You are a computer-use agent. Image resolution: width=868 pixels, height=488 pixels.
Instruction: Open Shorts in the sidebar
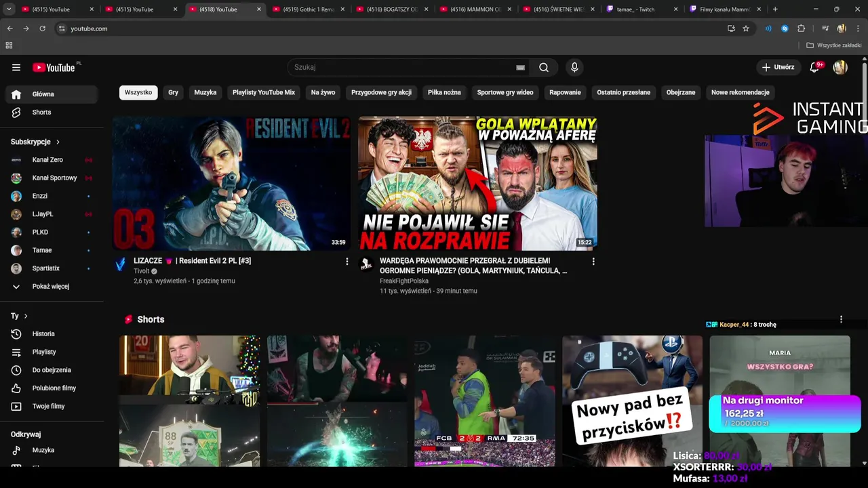pyautogui.click(x=52, y=113)
